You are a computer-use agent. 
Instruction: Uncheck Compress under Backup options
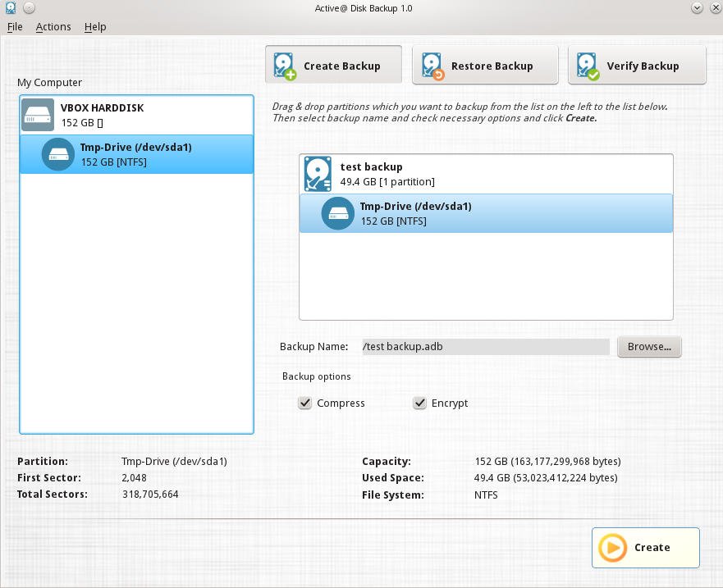[x=305, y=403]
